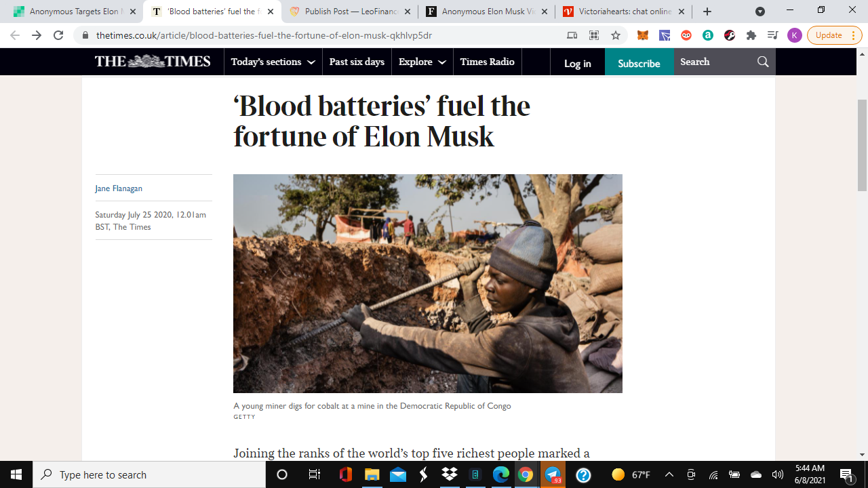Click the Chrome Update button
Viewport: 868px width, 488px height.
(x=834, y=35)
